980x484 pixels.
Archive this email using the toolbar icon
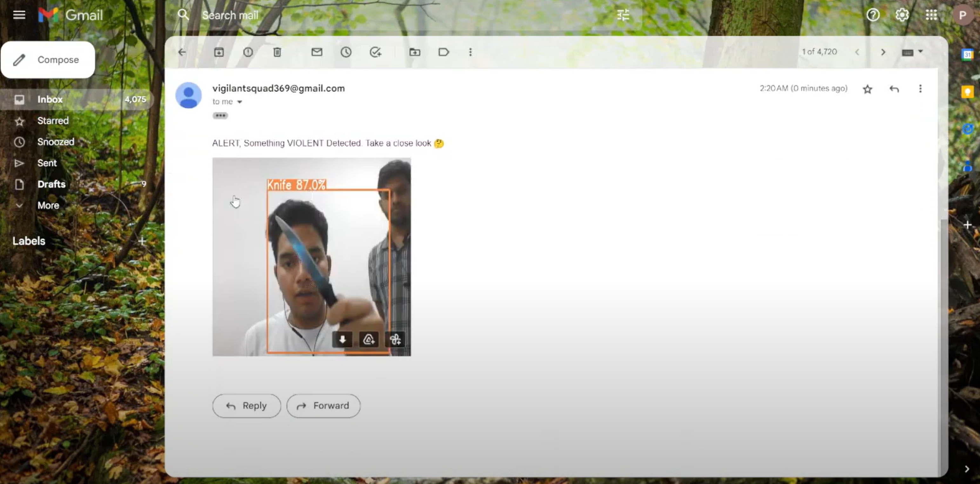(219, 52)
